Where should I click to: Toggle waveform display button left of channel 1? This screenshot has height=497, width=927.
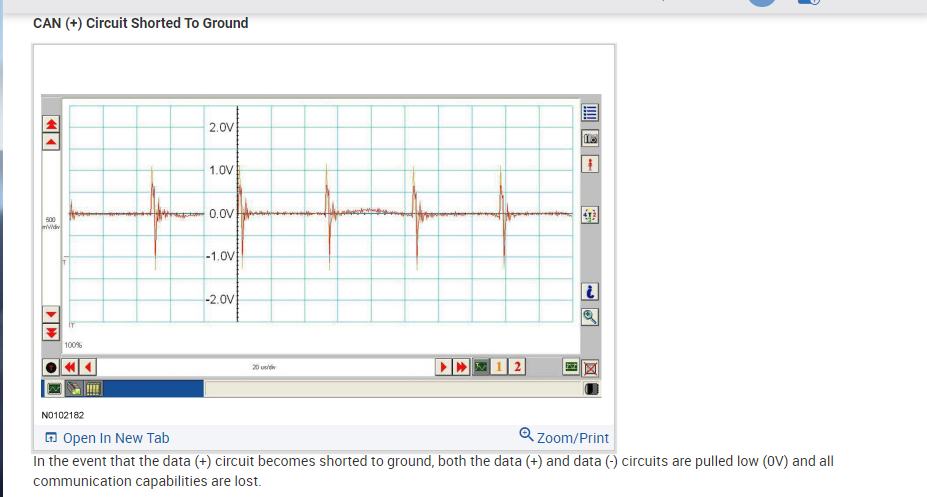pos(481,367)
